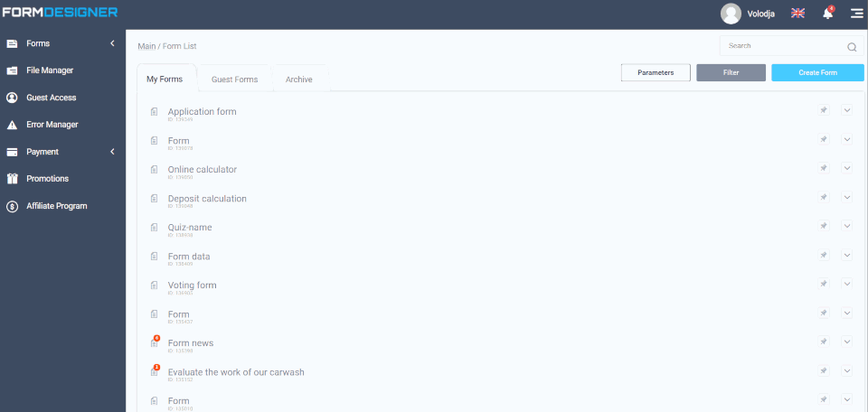The height and width of the screenshot is (412, 868).
Task: Focus the Search input field
Action: click(x=792, y=46)
